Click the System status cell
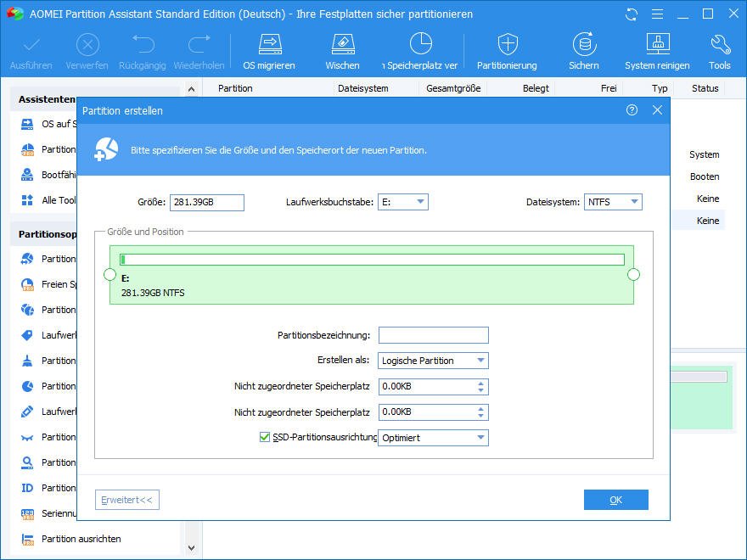Screen dimensions: 747x560 click(704, 154)
